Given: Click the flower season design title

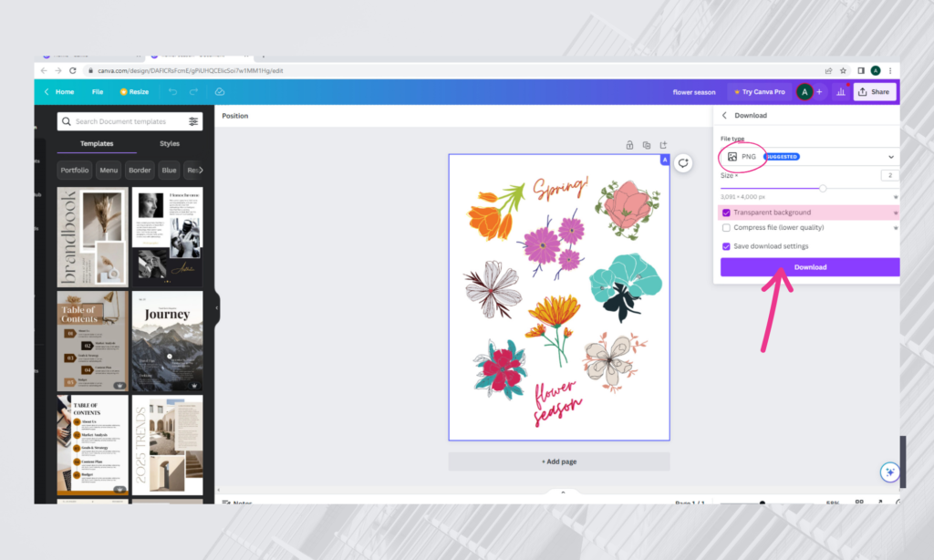Looking at the screenshot, I should (694, 92).
